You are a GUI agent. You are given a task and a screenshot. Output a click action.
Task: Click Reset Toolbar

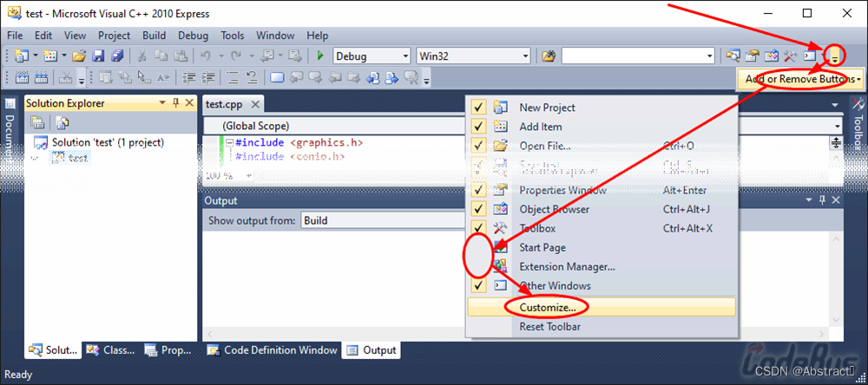tap(549, 327)
